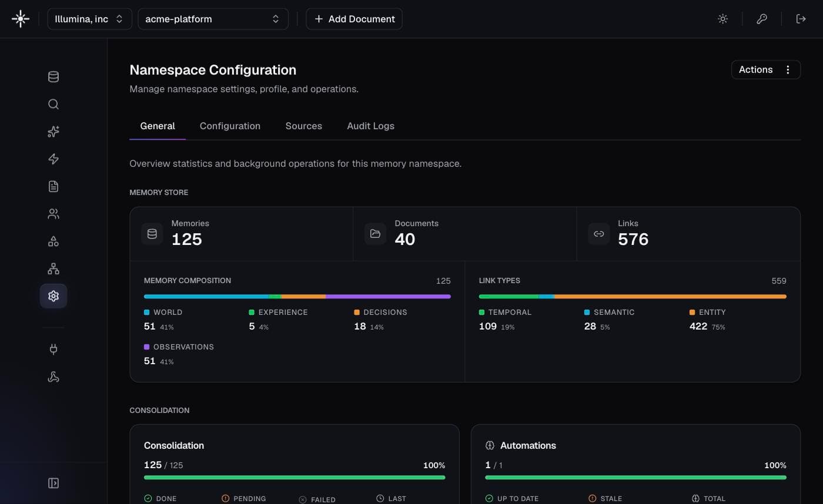
Task: Select the settings gear in sidebar
Action: point(53,296)
